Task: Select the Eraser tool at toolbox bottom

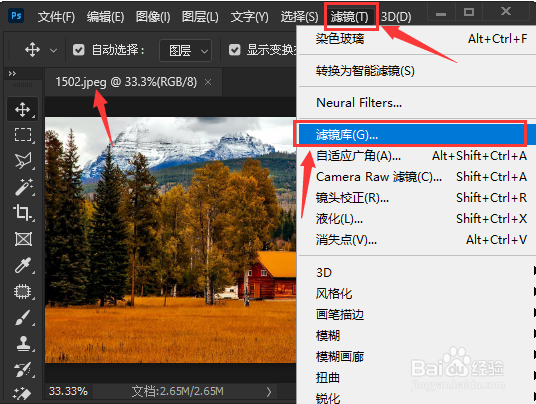Action: point(22,394)
